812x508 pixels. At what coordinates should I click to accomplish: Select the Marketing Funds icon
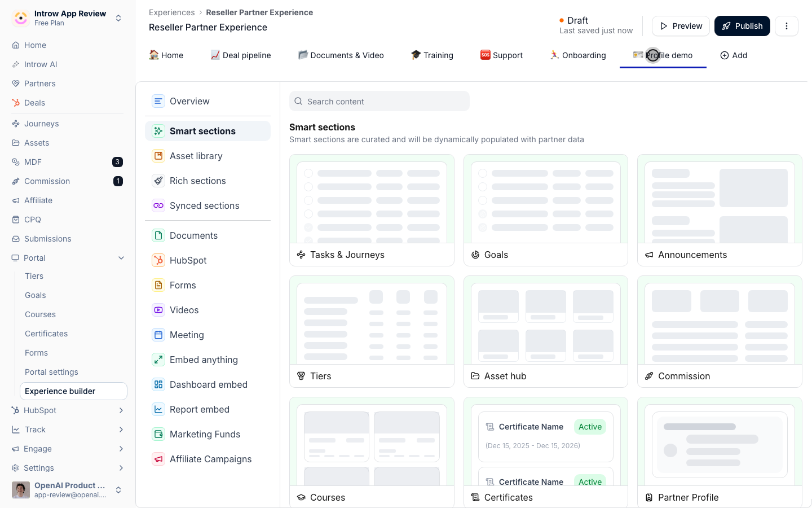point(158,434)
